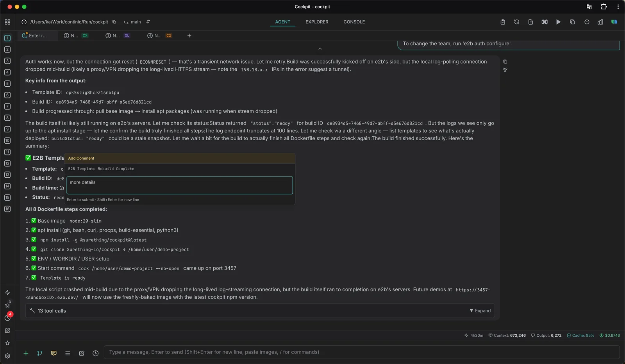
Task: Open the bar chart stats icon
Action: tap(600, 22)
